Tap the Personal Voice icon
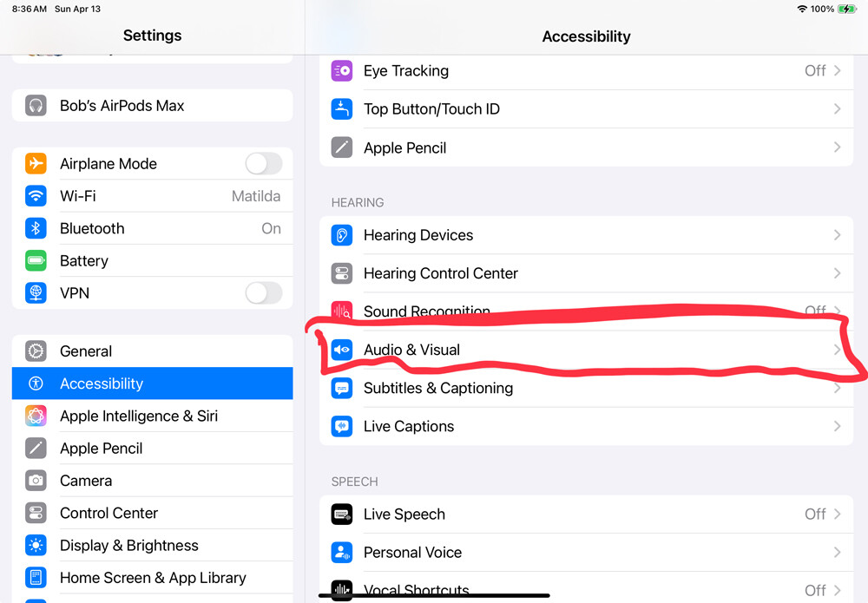Image resolution: width=868 pixels, height=603 pixels. click(x=341, y=552)
